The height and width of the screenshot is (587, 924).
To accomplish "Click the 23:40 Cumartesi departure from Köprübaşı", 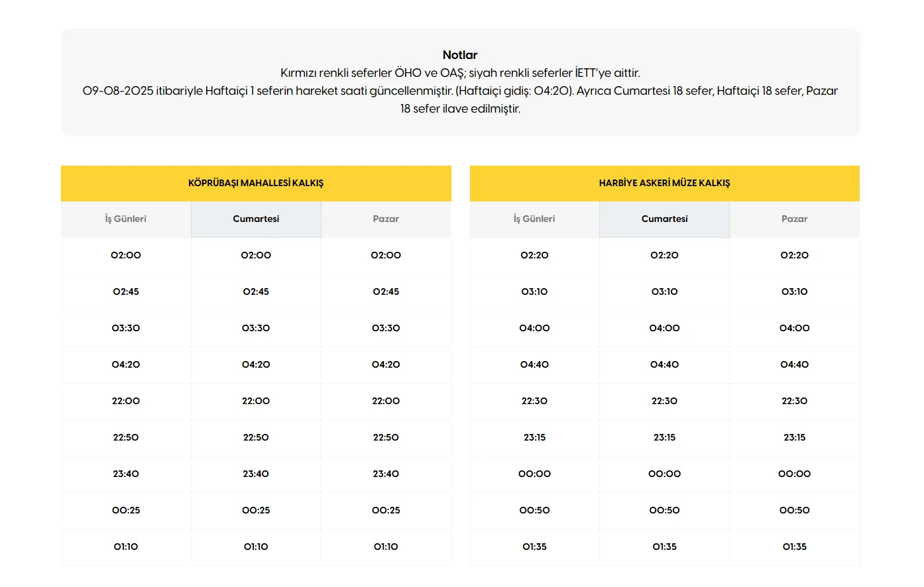I will pos(256,474).
